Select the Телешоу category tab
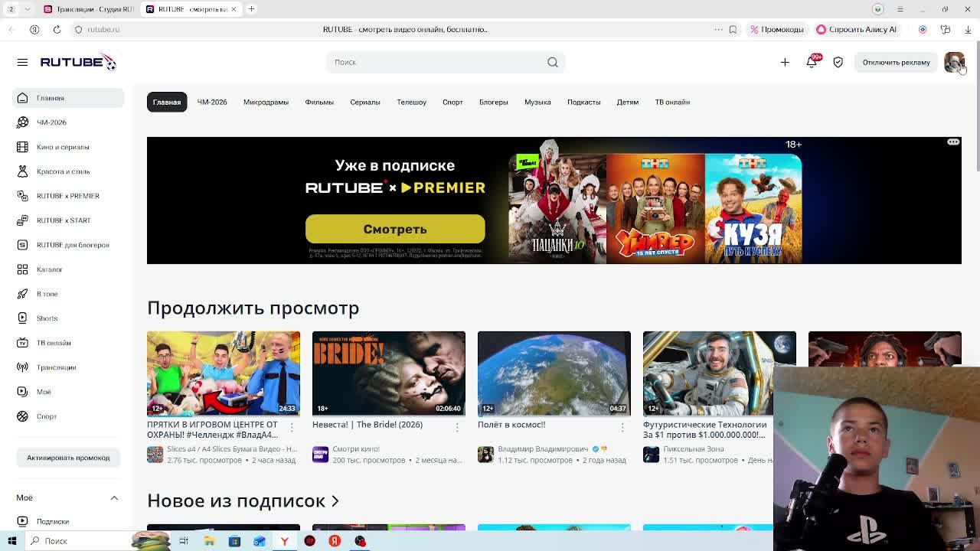The width and height of the screenshot is (980, 551). (x=411, y=102)
